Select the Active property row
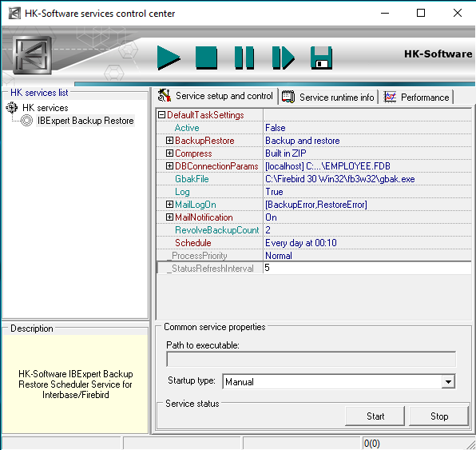Viewport: 476px width, 450px height. pos(314,128)
